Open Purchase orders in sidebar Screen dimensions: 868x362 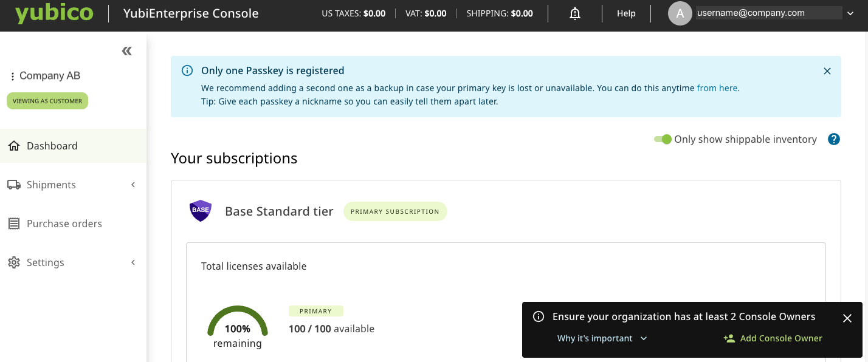click(x=73, y=224)
